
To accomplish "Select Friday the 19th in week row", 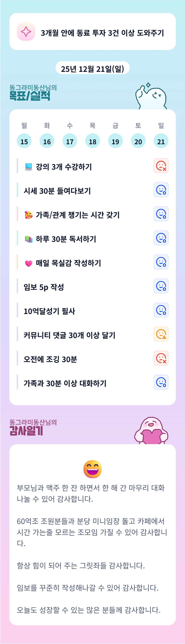I will point(115,141).
